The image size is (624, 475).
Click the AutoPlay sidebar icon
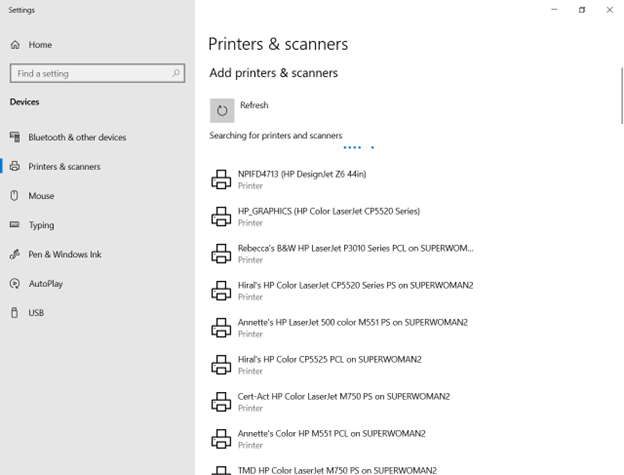[15, 284]
